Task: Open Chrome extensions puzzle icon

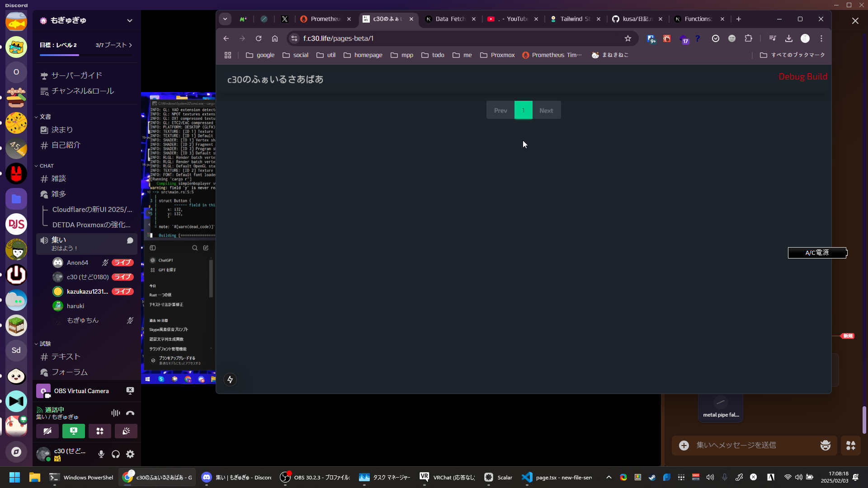Action: pos(748,38)
